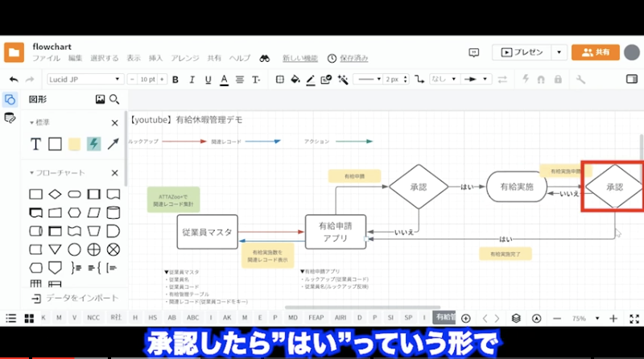Toggle underline text formatting
The image size is (644, 359).
pyautogui.click(x=208, y=80)
